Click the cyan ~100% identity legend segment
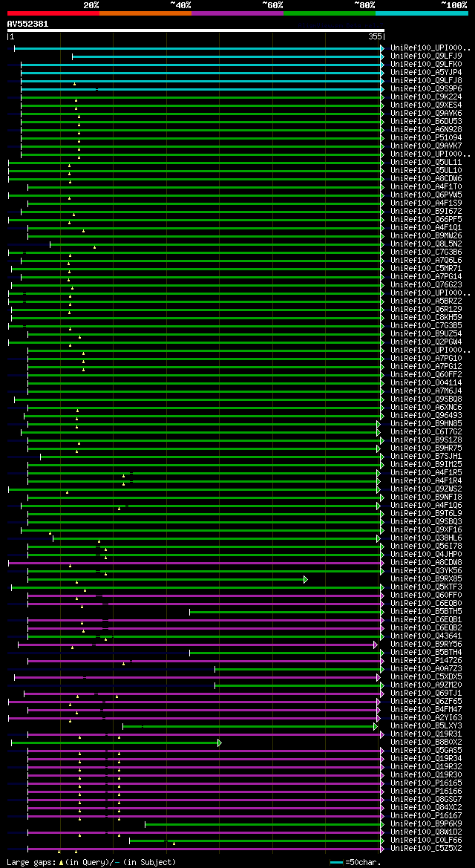The height and width of the screenshot is (868, 475). click(422, 13)
